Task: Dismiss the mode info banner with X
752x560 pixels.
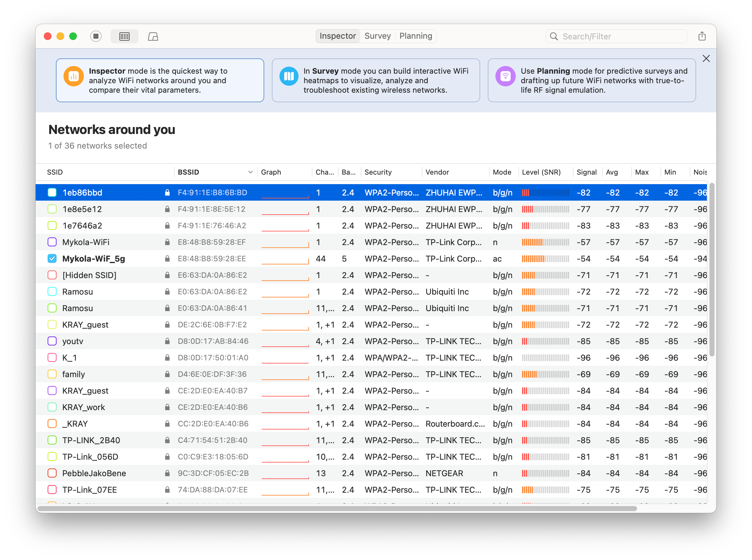Action: coord(706,59)
